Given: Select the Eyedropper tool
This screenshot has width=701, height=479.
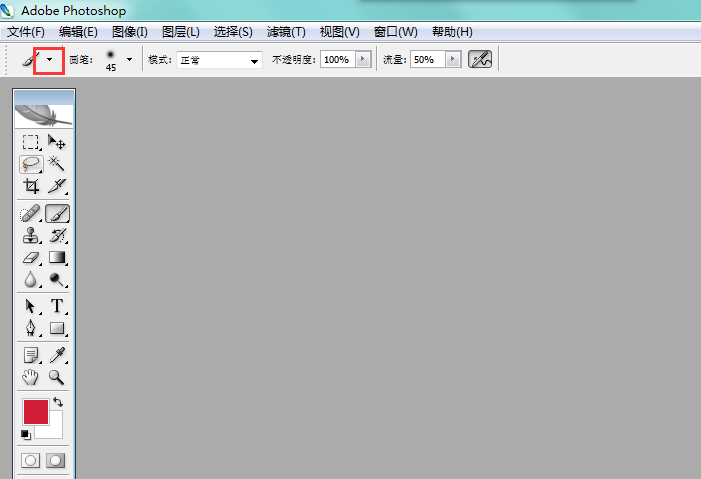Looking at the screenshot, I should 57,356.
